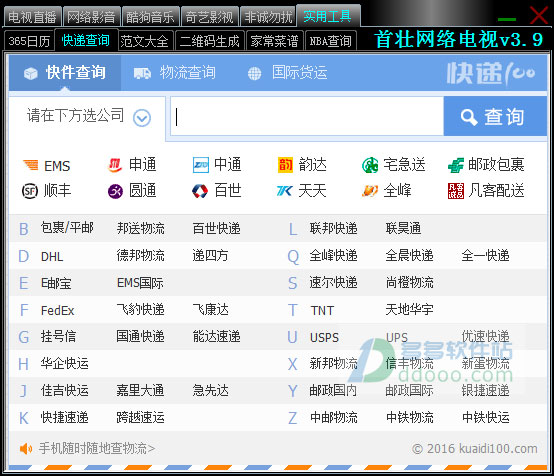Screen dimensions: 554x476
Task: Open the 酷狗音乐 tab
Action: [x=151, y=17]
